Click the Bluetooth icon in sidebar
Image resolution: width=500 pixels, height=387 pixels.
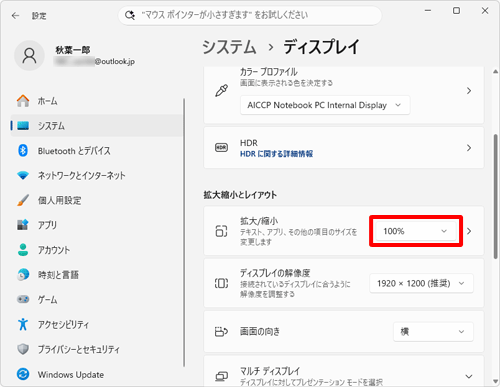(x=23, y=151)
